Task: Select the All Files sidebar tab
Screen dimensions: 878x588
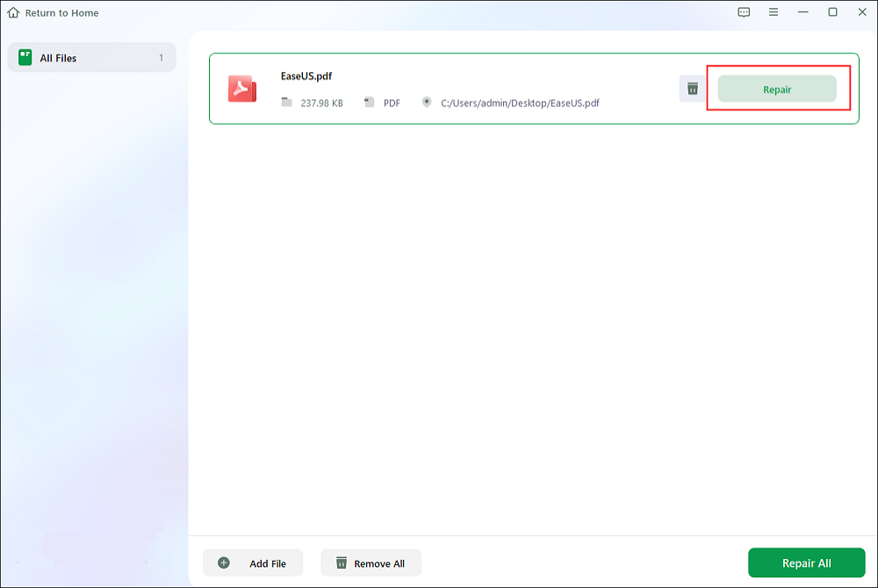Action: pos(92,58)
